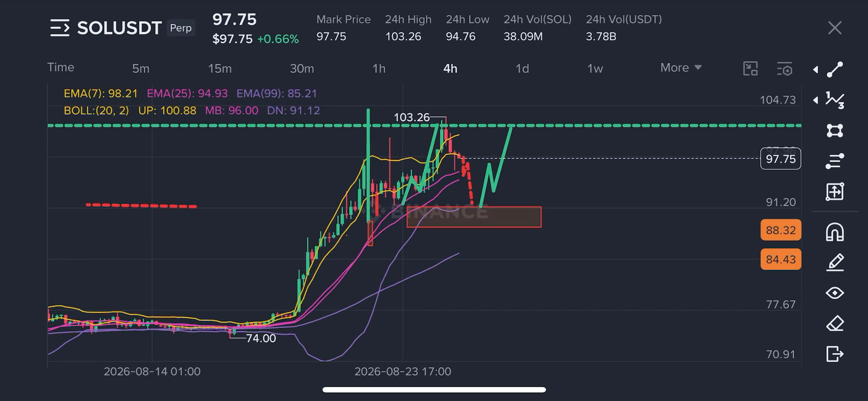Open the Fibonacci lines drawing tool

click(x=835, y=161)
